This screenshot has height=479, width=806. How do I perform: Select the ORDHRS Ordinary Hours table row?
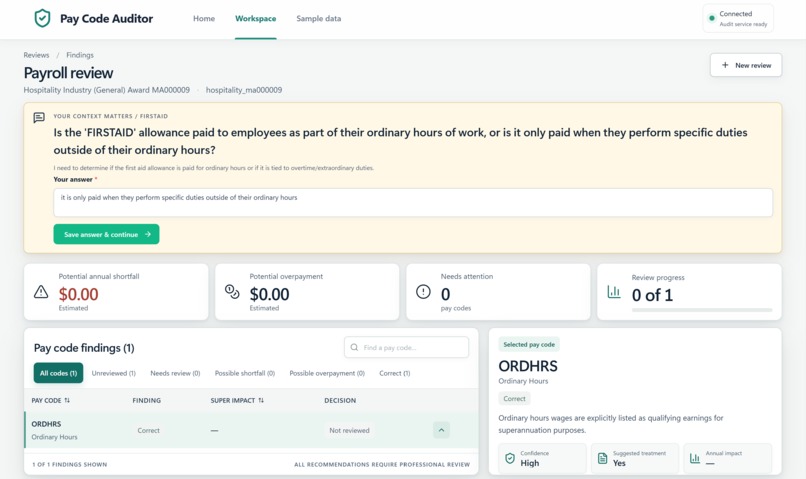click(x=251, y=430)
